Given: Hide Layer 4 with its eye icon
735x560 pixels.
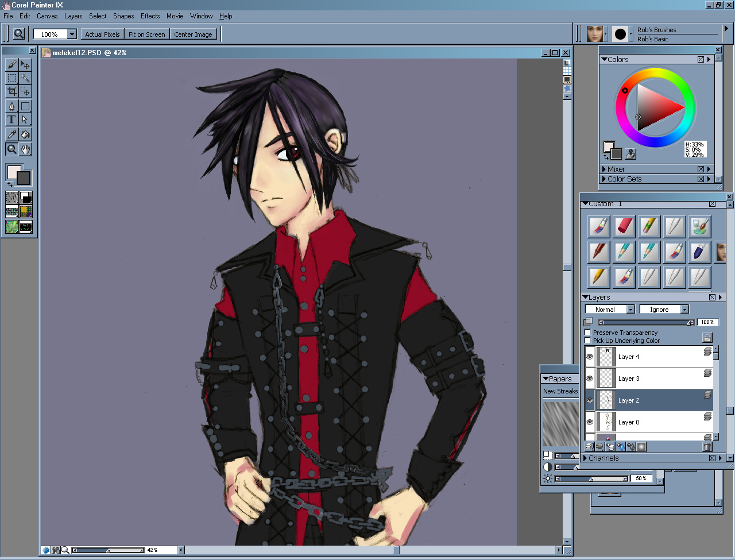Looking at the screenshot, I should click(x=590, y=357).
